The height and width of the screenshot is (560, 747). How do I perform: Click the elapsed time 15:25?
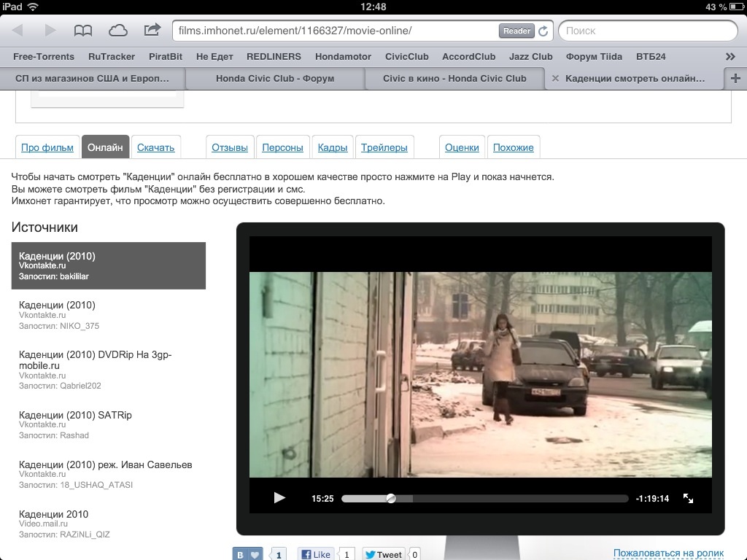point(322,499)
